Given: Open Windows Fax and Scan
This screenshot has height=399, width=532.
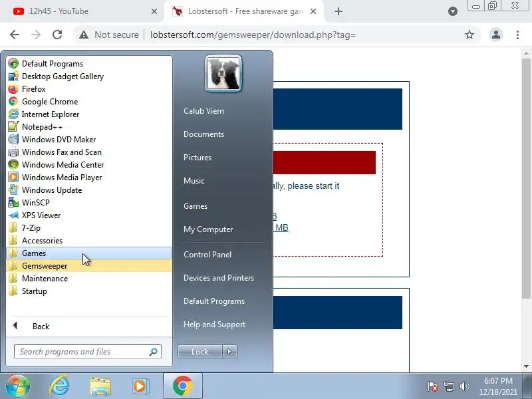Looking at the screenshot, I should 89,152.
